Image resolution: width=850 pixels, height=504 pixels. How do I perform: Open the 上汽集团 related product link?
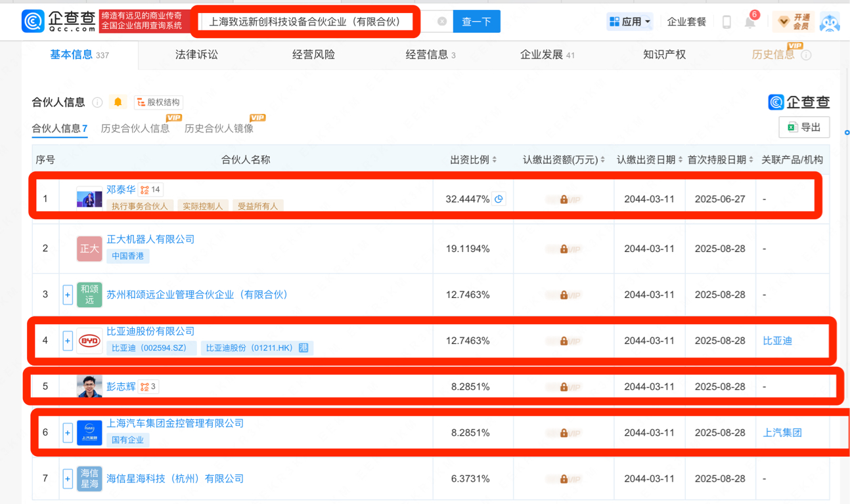782,433
